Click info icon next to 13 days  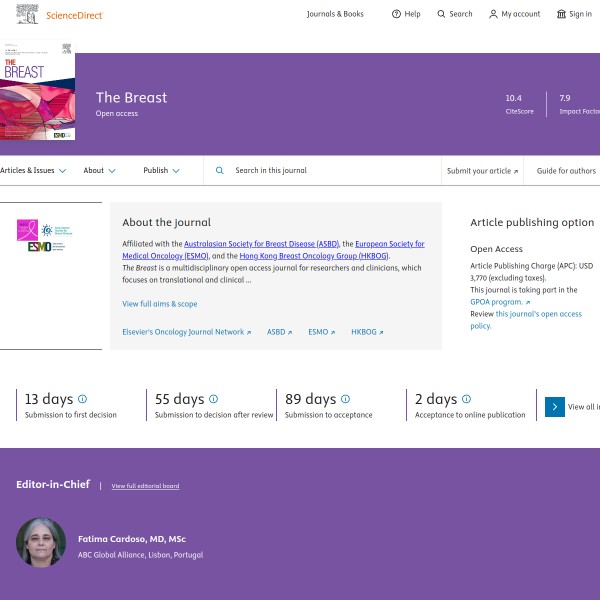[83, 398]
